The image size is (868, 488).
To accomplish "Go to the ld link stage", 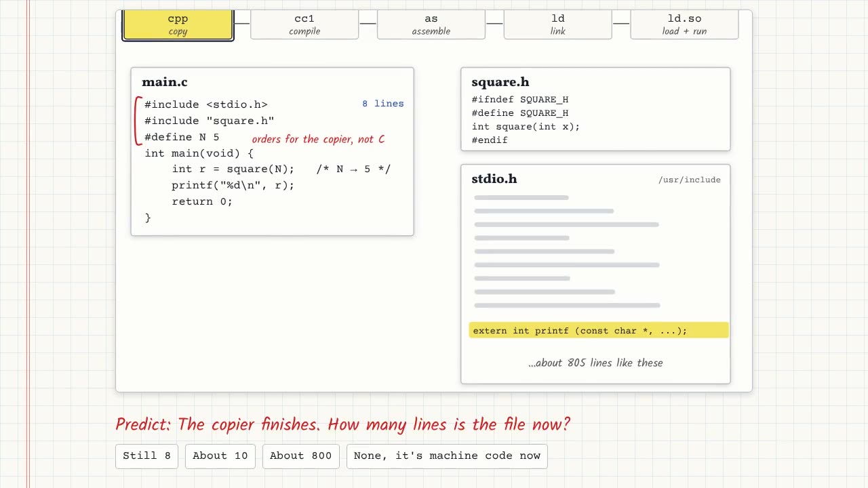I will tap(558, 24).
